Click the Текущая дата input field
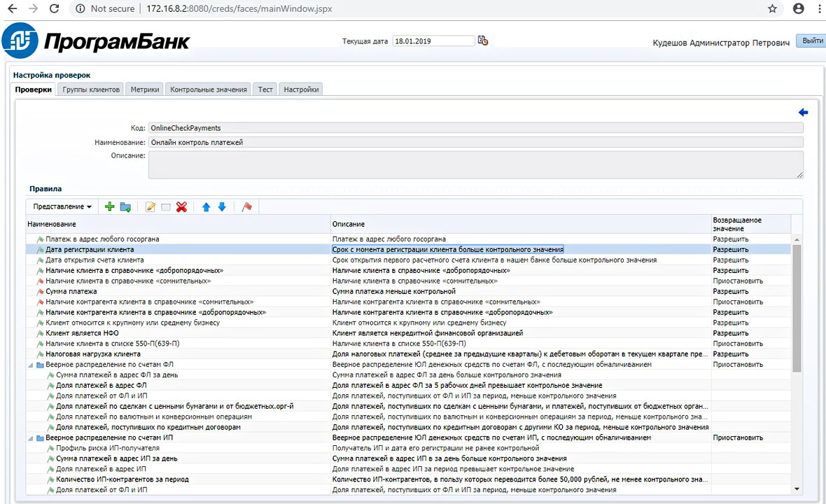Image resolution: width=826 pixels, height=504 pixels. coord(433,41)
